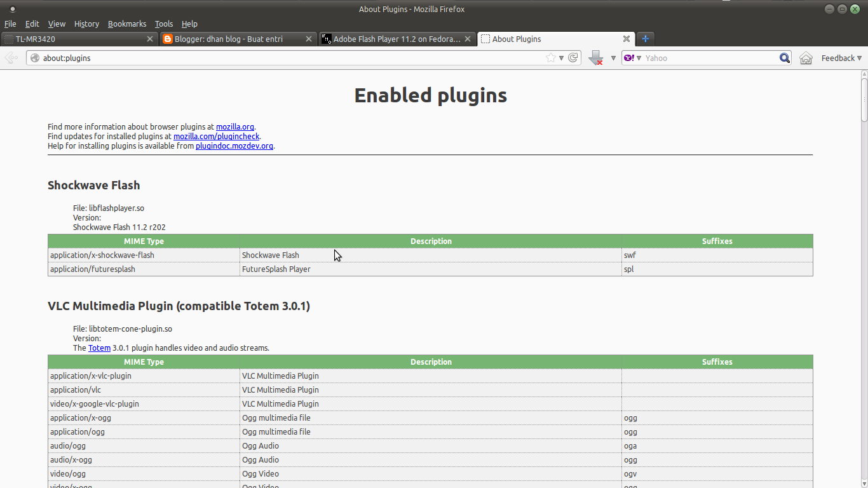Open the History menu
This screenshot has width=868, height=488.
(x=86, y=24)
